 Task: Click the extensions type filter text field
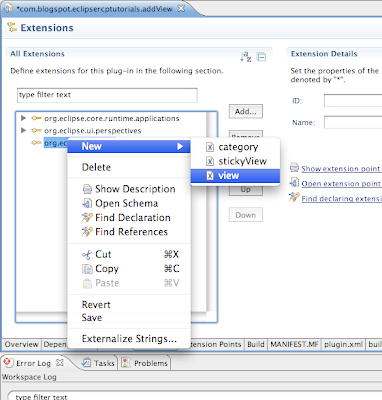pyautogui.click(x=107, y=95)
